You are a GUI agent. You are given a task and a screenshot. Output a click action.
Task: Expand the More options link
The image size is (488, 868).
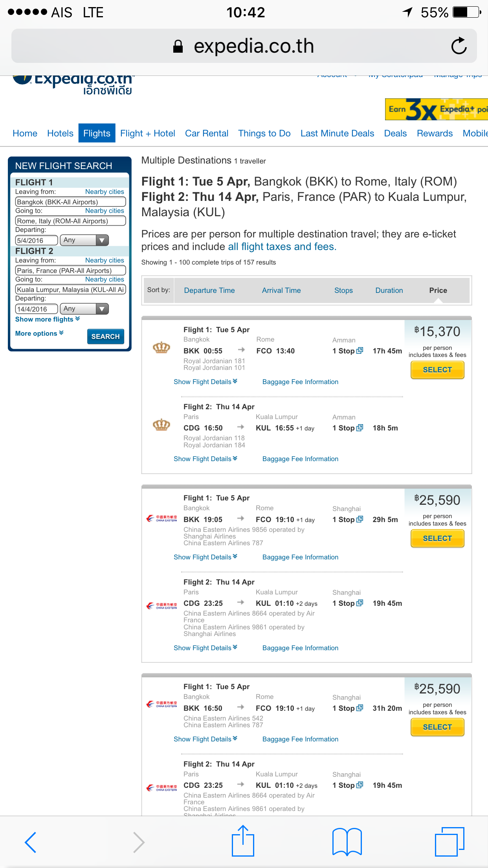[x=39, y=333]
